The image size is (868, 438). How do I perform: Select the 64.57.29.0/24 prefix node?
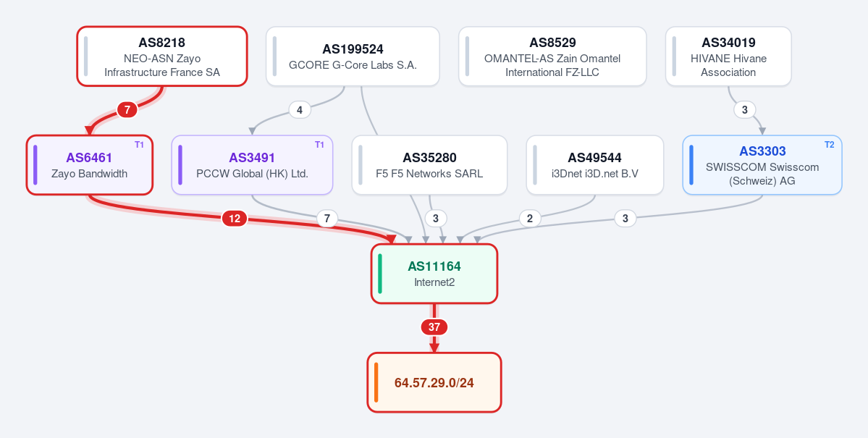[434, 383]
